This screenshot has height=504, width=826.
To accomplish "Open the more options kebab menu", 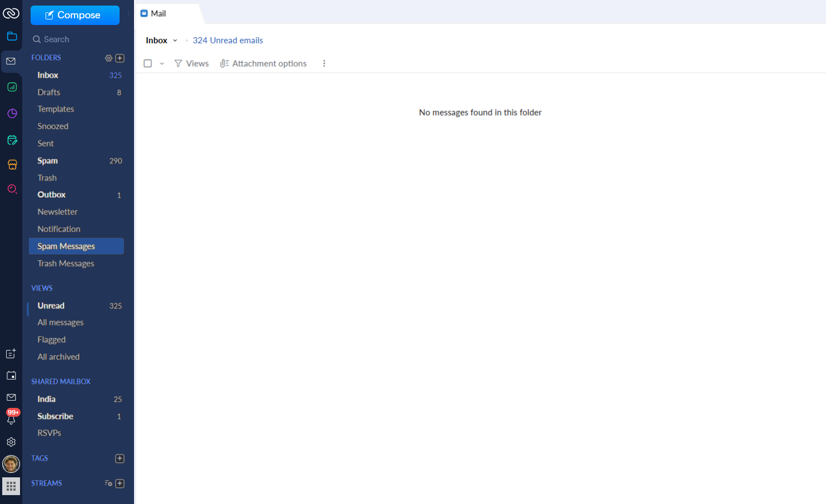I will [324, 63].
